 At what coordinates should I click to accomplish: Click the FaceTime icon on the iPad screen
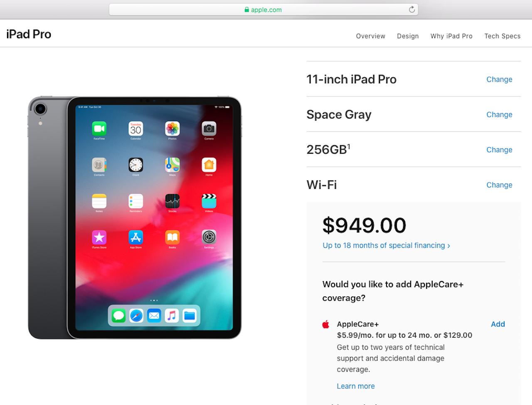99,128
